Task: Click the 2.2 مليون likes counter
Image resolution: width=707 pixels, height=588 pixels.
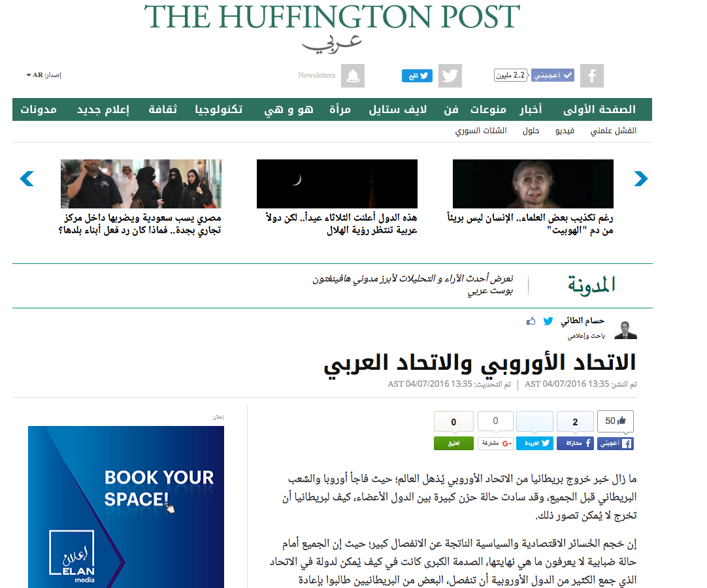Action: [x=511, y=75]
